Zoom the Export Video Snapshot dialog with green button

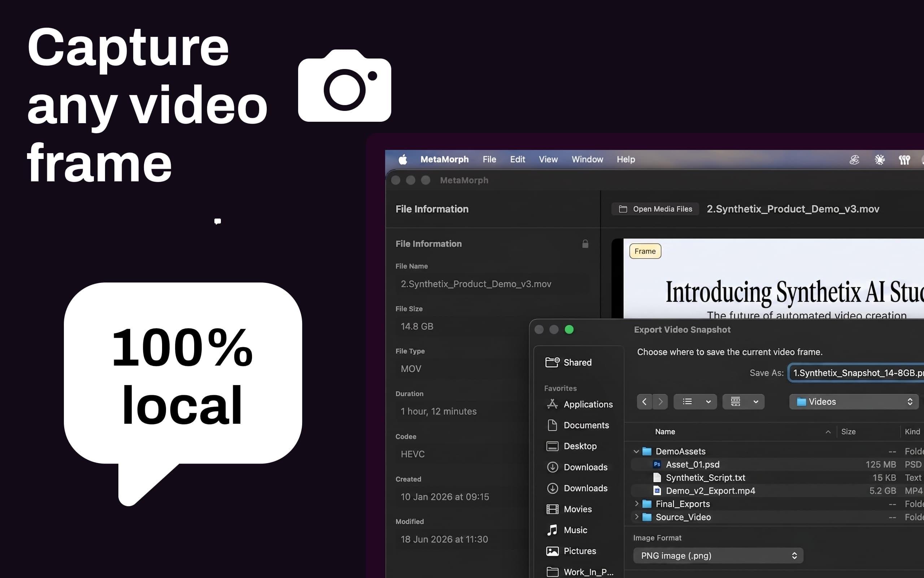pos(569,329)
